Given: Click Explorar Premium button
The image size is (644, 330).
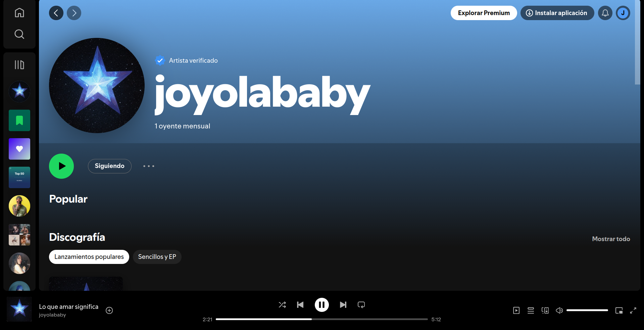Looking at the screenshot, I should 484,13.
